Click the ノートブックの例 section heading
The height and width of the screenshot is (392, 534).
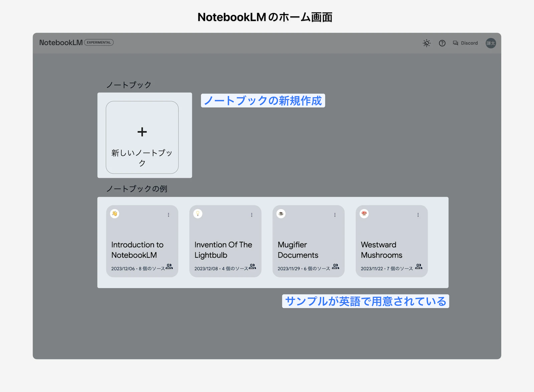[137, 189]
